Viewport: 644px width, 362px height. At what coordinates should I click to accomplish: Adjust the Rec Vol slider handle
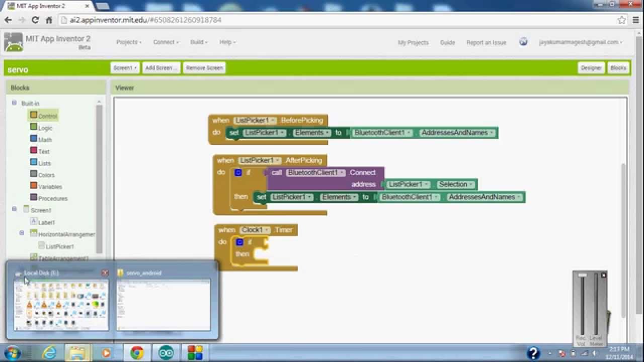pyautogui.click(x=582, y=275)
